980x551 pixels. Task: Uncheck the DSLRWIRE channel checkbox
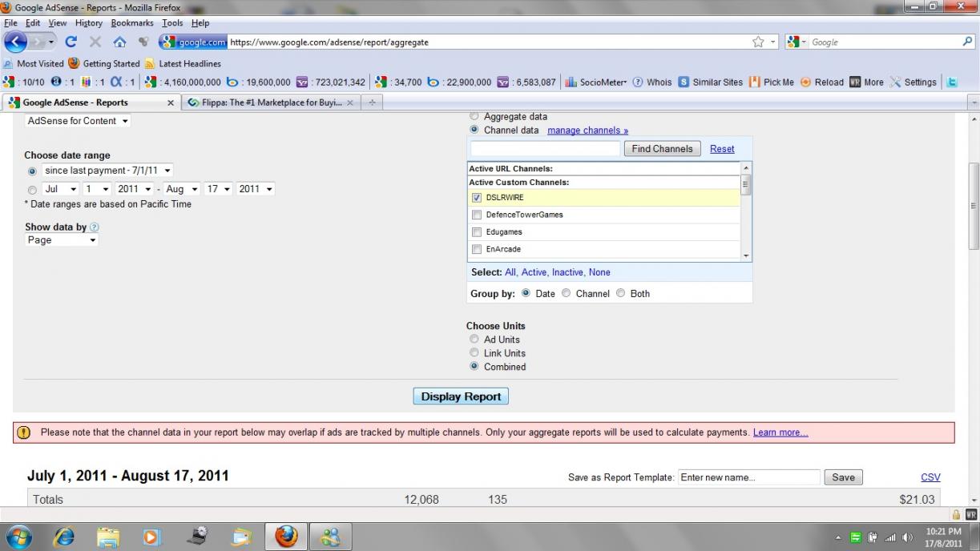(477, 197)
